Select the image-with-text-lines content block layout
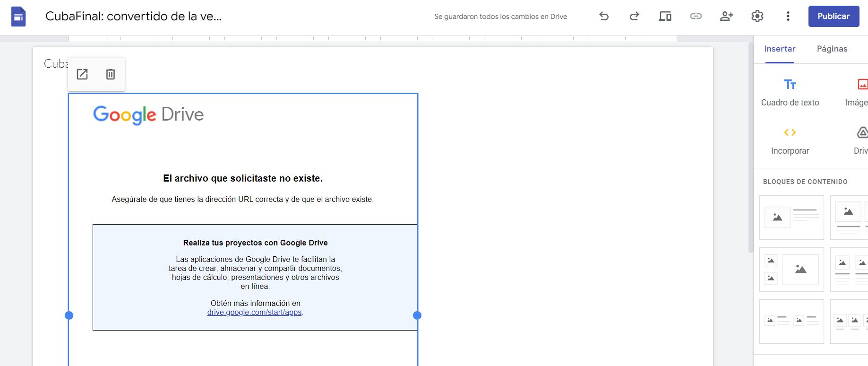The height and width of the screenshot is (366, 868). point(791,218)
